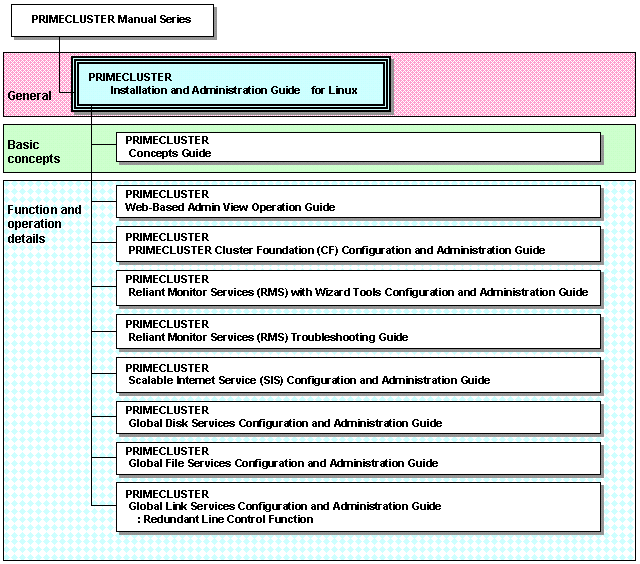Viewport: 640px width, 564px height.
Task: Select Global File Services guide box
Action: pyautogui.click(x=358, y=458)
